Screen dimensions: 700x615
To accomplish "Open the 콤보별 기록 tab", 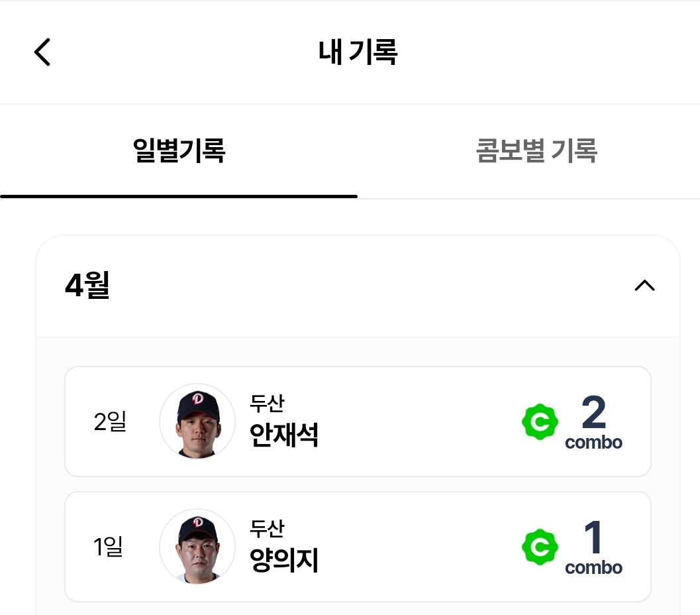I will pos(536,152).
